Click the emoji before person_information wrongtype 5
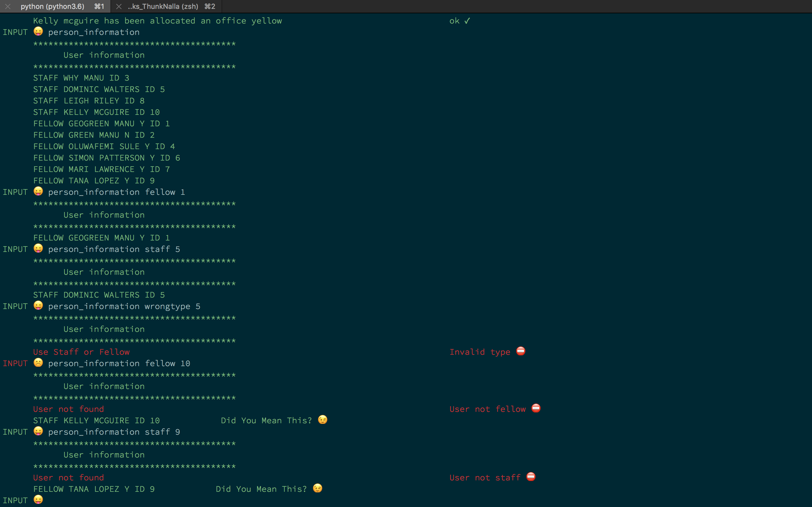This screenshot has width=812, height=507. [x=38, y=306]
